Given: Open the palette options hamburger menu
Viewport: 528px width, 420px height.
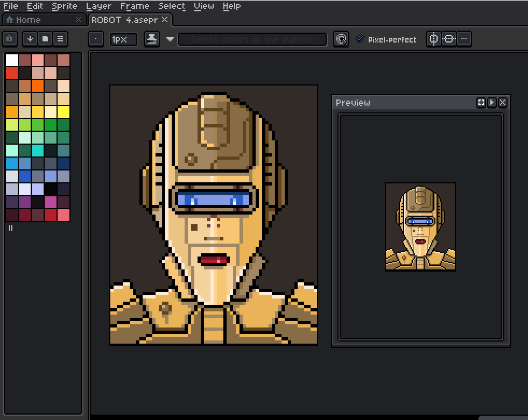Looking at the screenshot, I should pyautogui.click(x=60, y=39).
